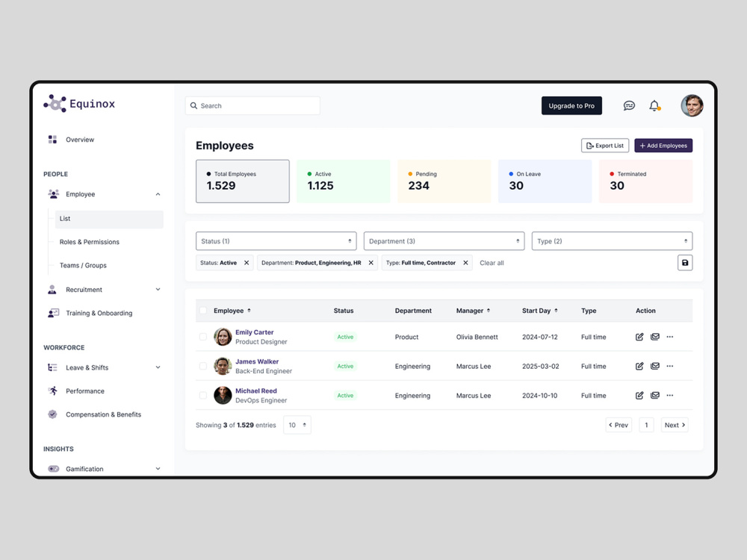Image resolution: width=747 pixels, height=560 pixels.
Task: Open Teams / Groups
Action: [83, 265]
